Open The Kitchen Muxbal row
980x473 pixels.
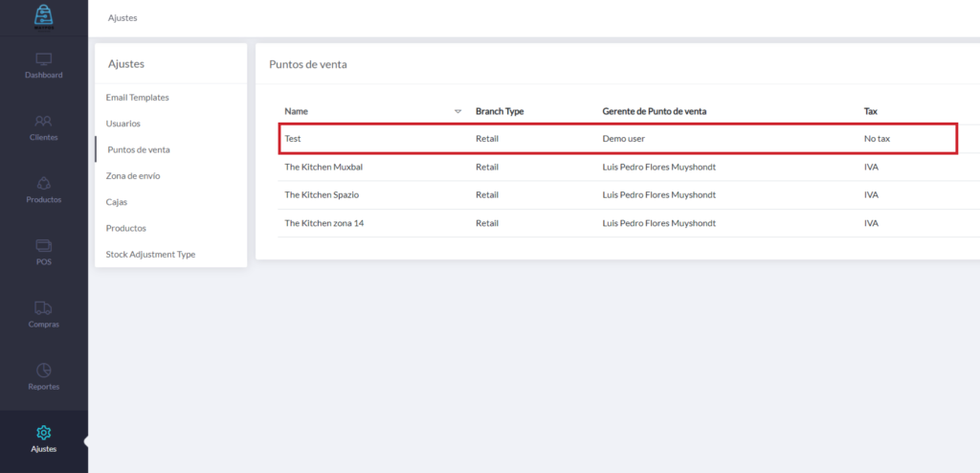(x=323, y=167)
